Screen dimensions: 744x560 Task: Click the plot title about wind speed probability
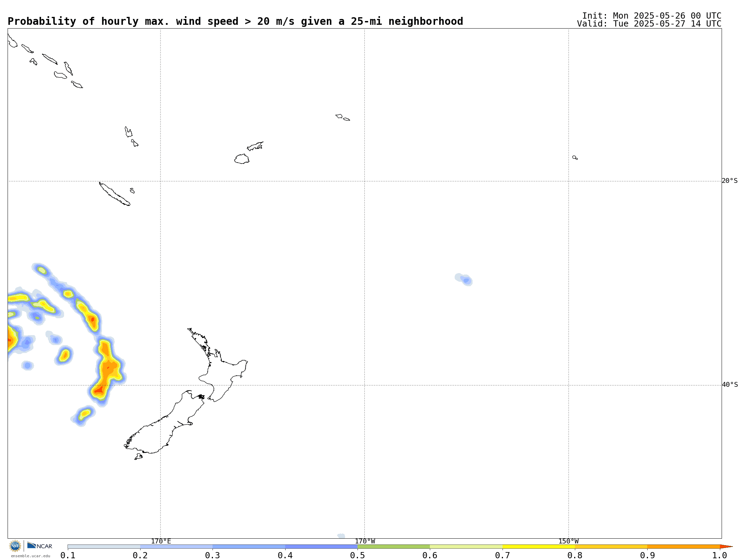point(235,21)
